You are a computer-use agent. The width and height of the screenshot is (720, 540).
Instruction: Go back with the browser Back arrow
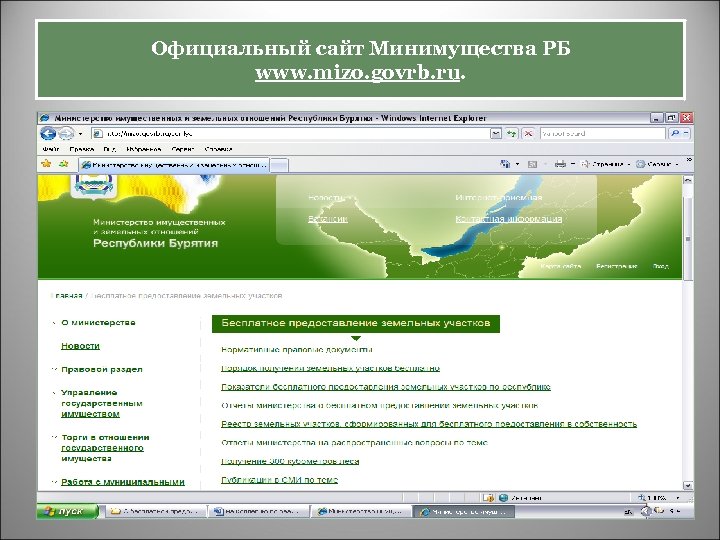click(x=48, y=134)
